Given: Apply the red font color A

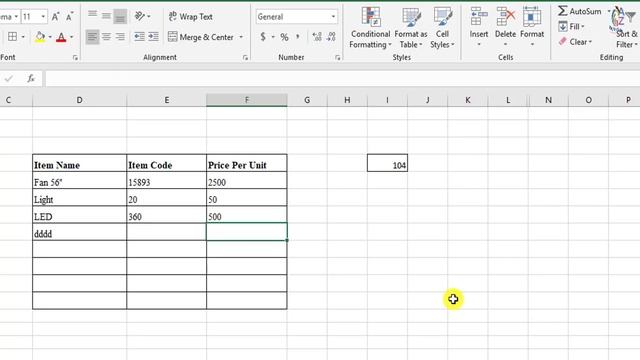Looking at the screenshot, I should 61,37.
